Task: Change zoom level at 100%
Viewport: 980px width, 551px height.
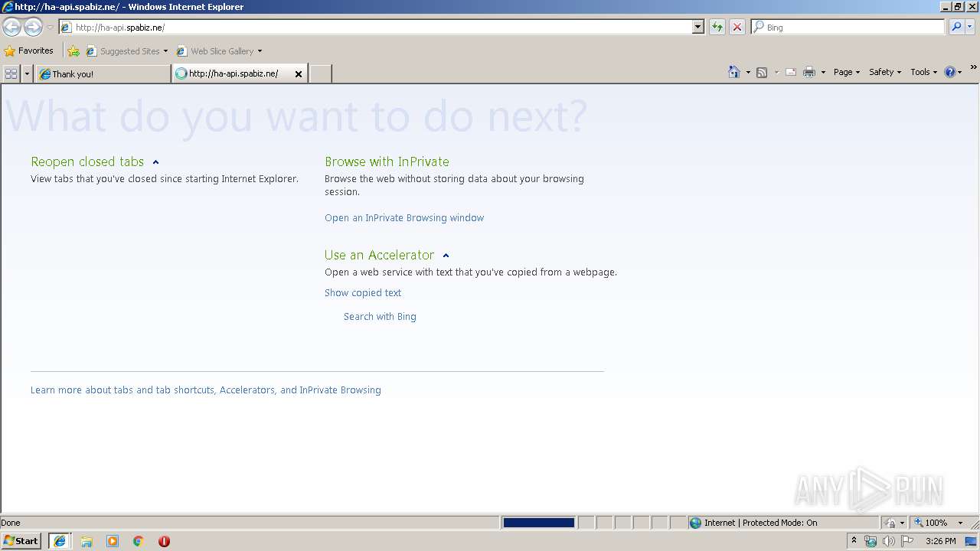Action: point(931,523)
